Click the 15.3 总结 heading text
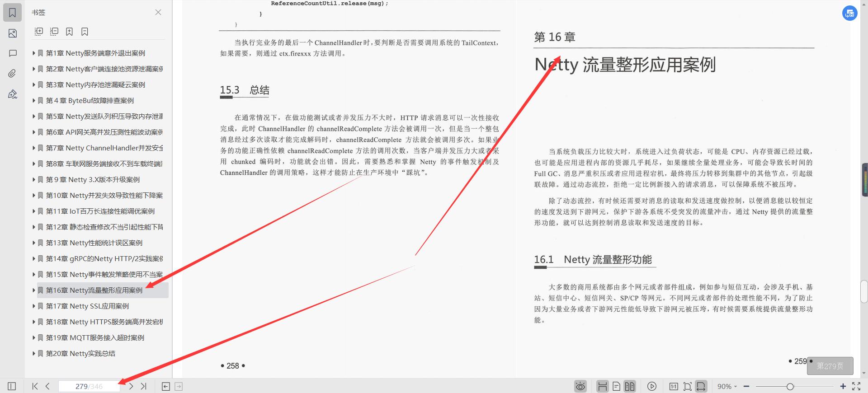 [245, 90]
